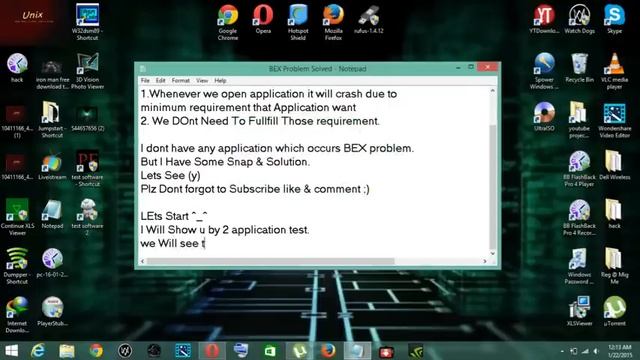Select the BB FlashBack Pro 4 Recorder icon
Viewport: 640px width, 360px height.
coord(579,217)
